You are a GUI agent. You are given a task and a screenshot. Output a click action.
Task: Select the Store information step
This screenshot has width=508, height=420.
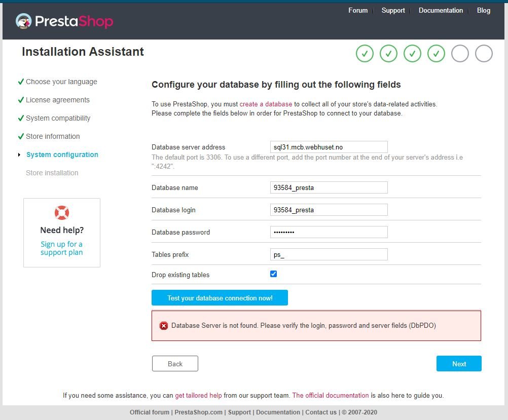(x=53, y=136)
